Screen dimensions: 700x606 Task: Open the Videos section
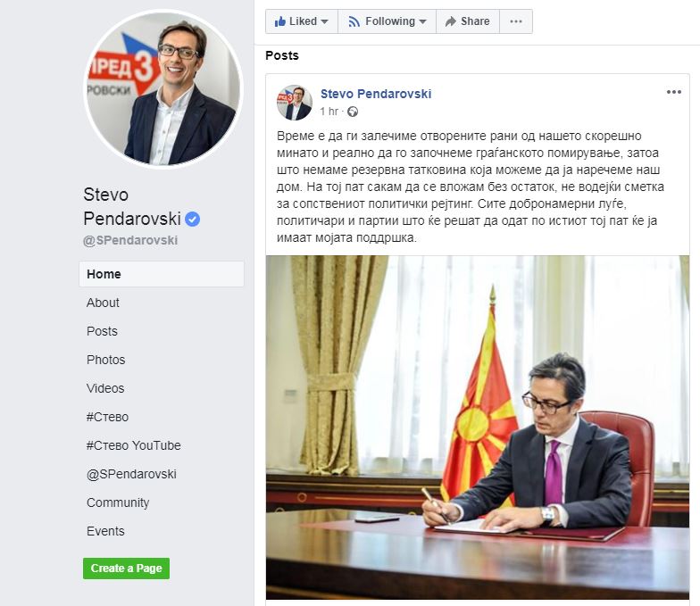[x=105, y=388]
